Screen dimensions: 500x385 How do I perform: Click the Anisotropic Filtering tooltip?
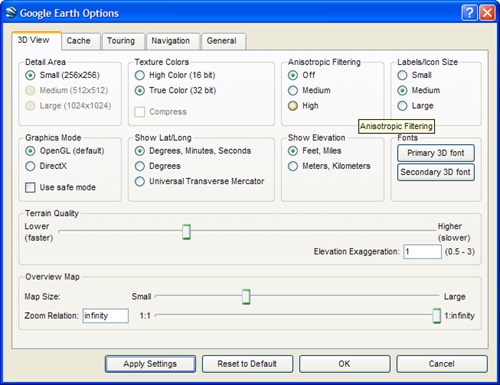coord(396,126)
